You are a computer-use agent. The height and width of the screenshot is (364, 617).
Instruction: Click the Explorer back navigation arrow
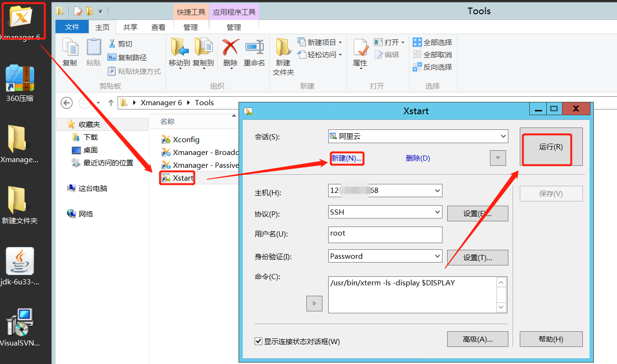click(67, 102)
